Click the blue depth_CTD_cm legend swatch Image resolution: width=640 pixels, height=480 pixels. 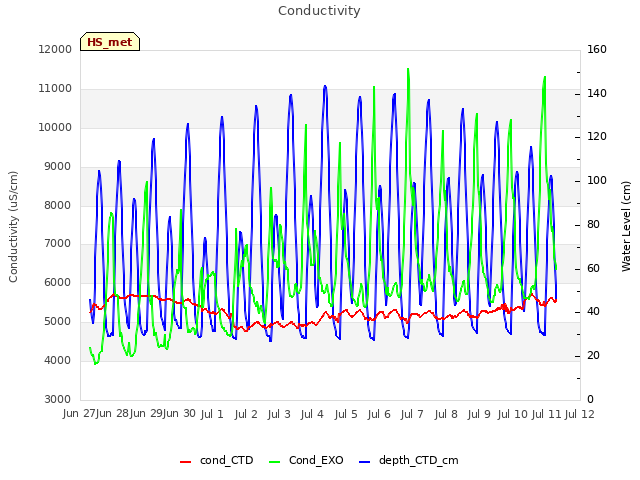(364, 462)
